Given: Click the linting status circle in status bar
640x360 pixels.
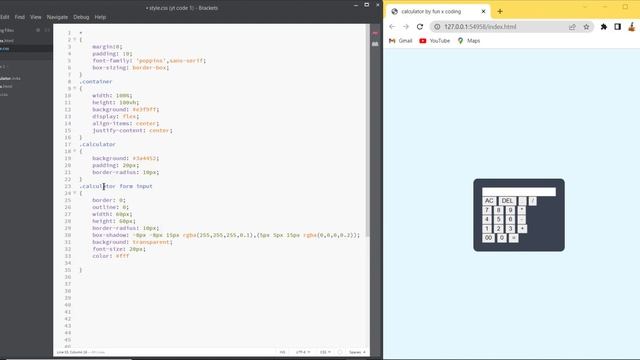Looking at the screenshot, I should tap(340, 352).
